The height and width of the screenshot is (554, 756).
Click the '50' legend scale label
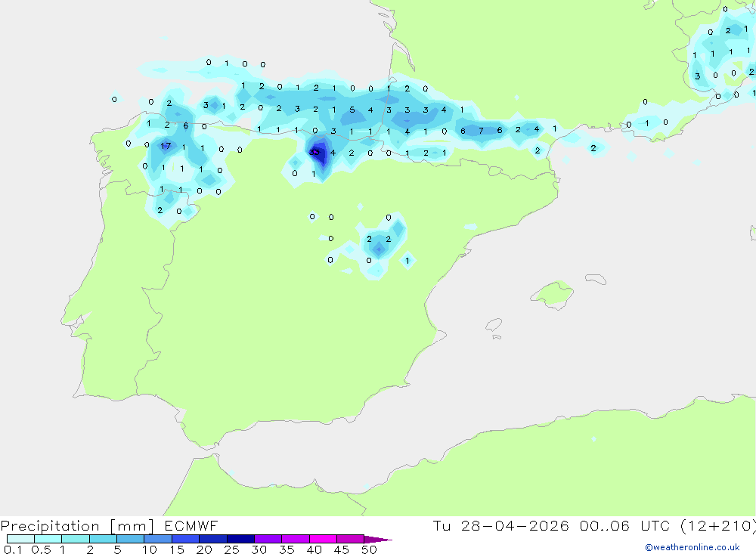[369, 549]
